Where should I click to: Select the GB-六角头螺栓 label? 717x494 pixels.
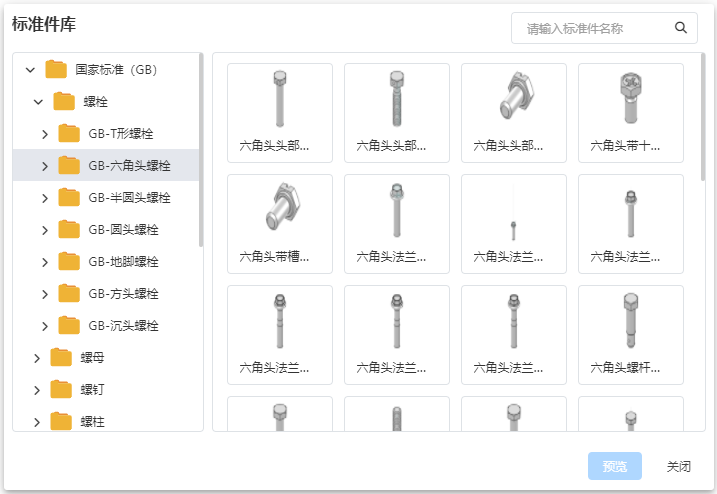click(129, 166)
